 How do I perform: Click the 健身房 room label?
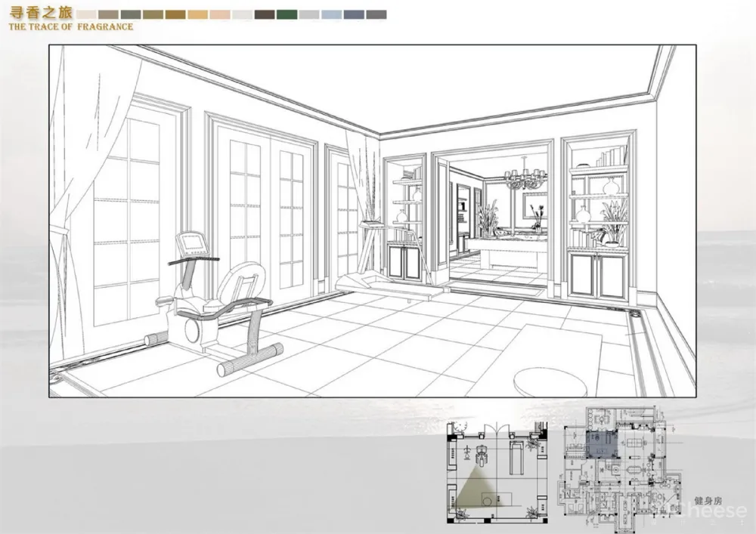[x=708, y=500]
